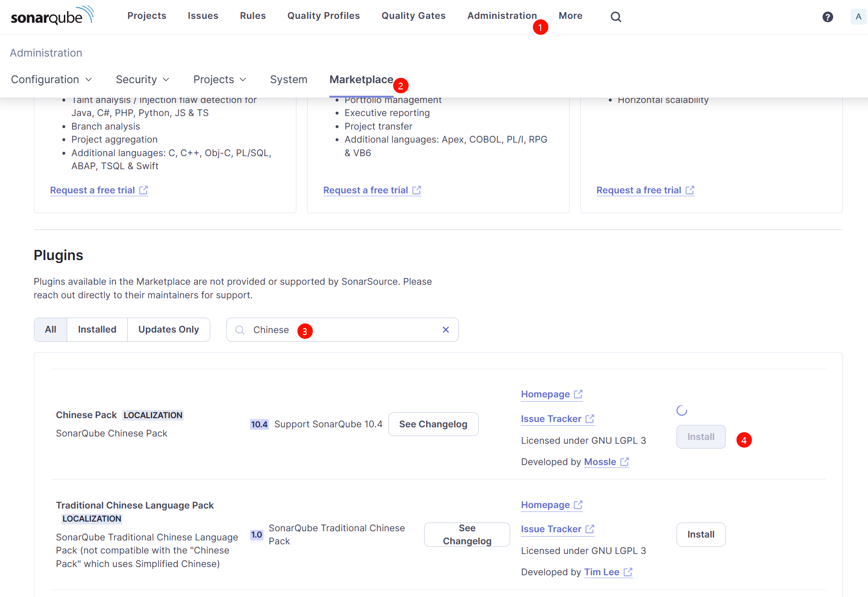
Task: Select the All plugins filter
Action: point(51,330)
